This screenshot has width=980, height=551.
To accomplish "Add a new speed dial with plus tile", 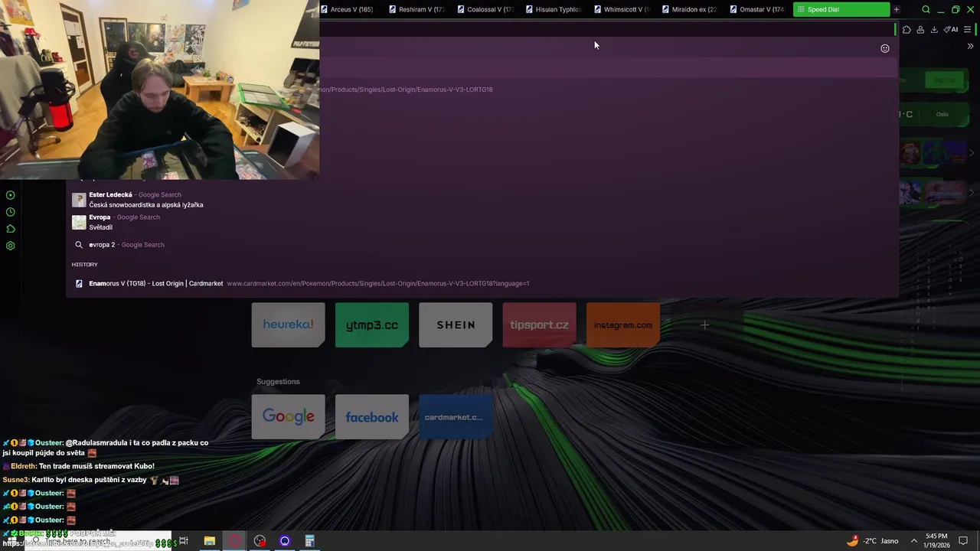I will 705,324.
